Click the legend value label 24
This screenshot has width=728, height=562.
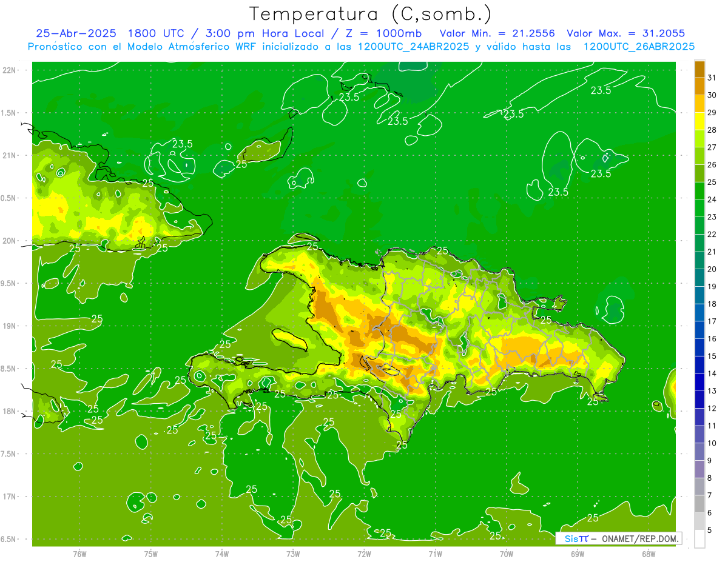(x=712, y=199)
